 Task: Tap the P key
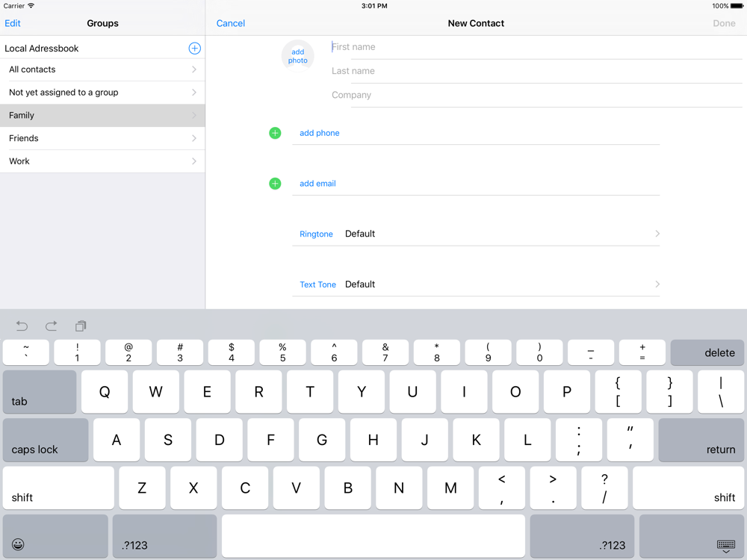coord(567,391)
